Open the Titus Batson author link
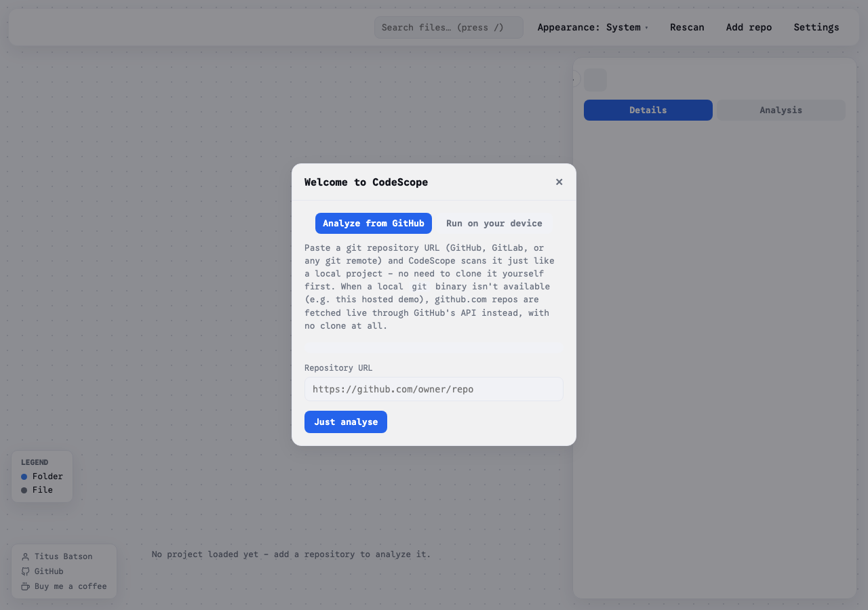868x610 pixels. click(57, 556)
